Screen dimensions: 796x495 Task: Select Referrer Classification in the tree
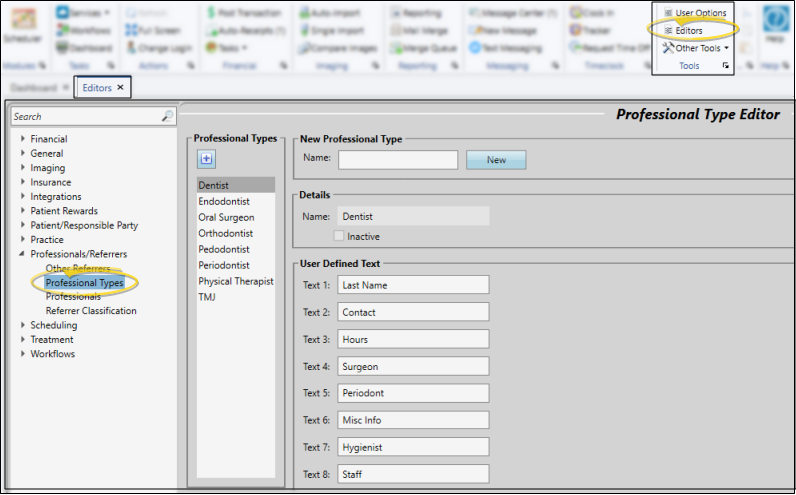pos(91,311)
